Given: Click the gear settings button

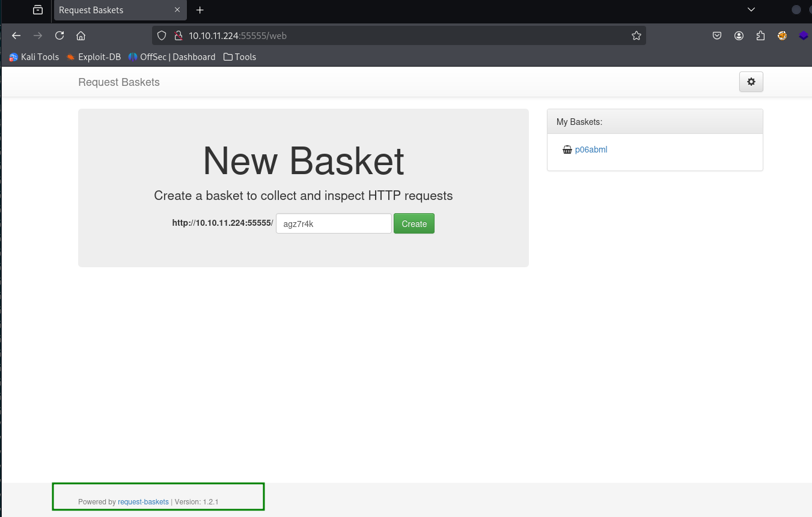Looking at the screenshot, I should [751, 82].
